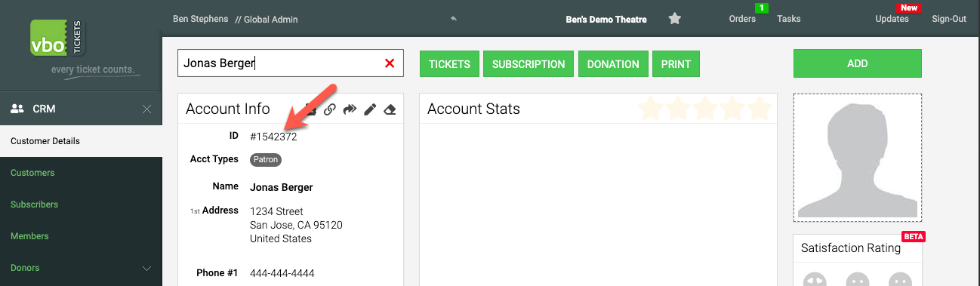Clear the search field with the red X

coord(390,63)
